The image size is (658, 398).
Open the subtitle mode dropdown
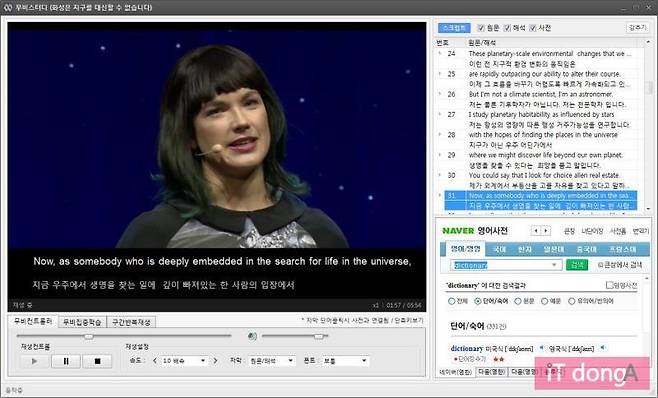click(272, 361)
